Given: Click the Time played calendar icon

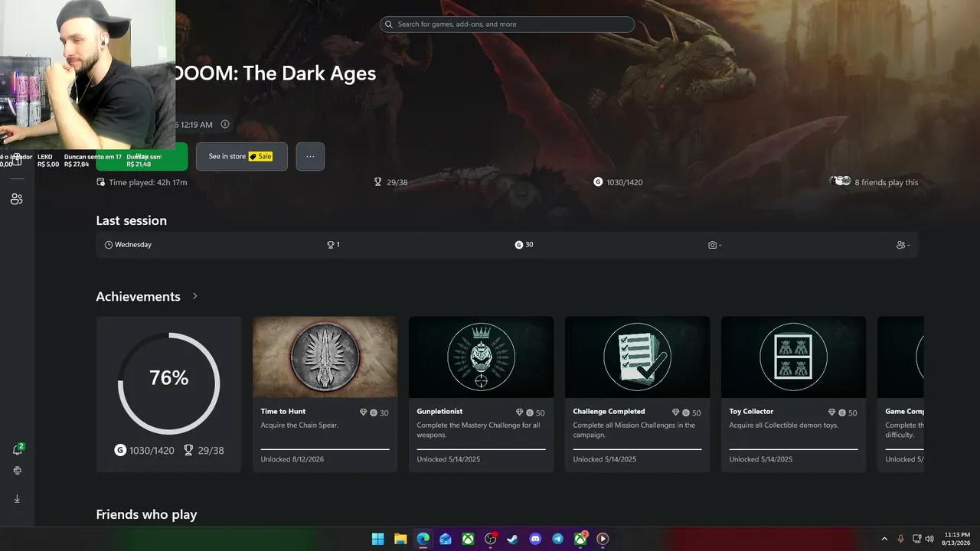Looking at the screenshot, I should point(101,182).
